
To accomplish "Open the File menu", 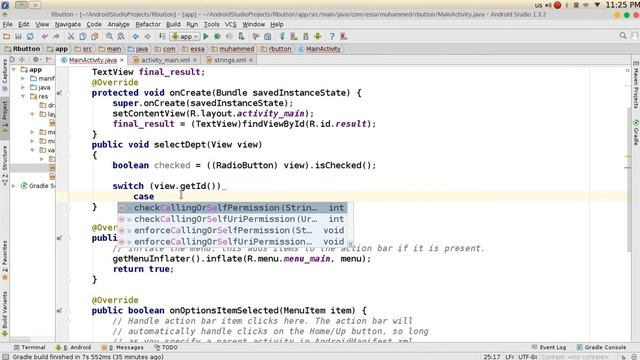I will 7,24.
